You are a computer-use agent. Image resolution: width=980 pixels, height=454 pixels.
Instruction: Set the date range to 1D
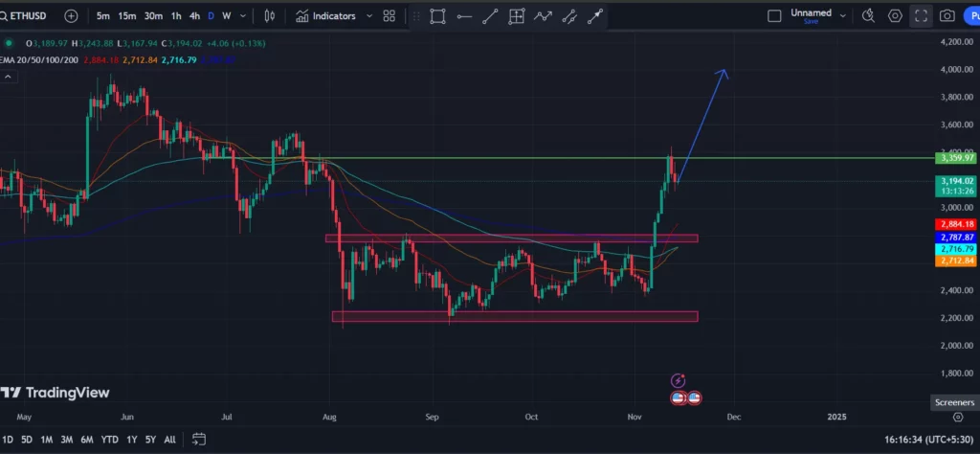tap(8, 440)
